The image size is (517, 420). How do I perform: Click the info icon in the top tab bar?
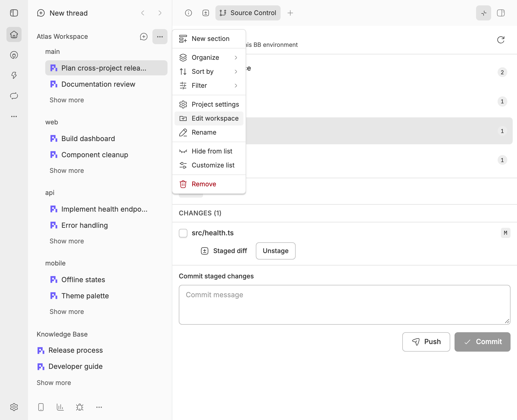click(188, 13)
